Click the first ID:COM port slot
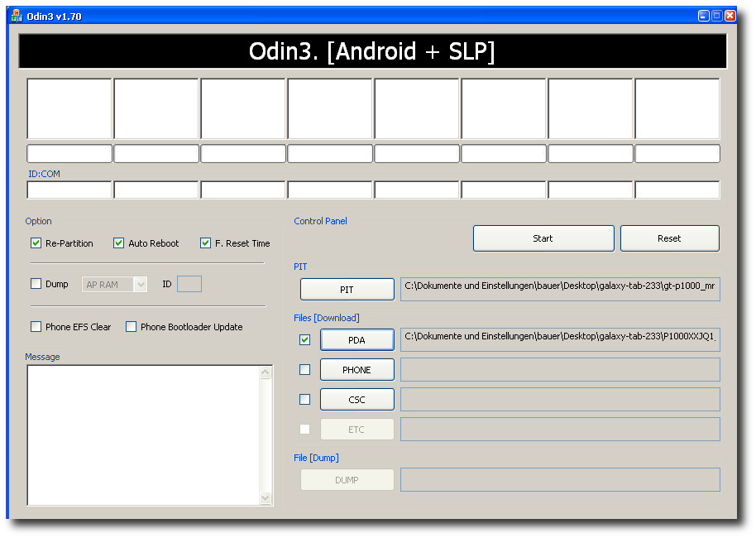The image size is (756, 538). point(69,190)
